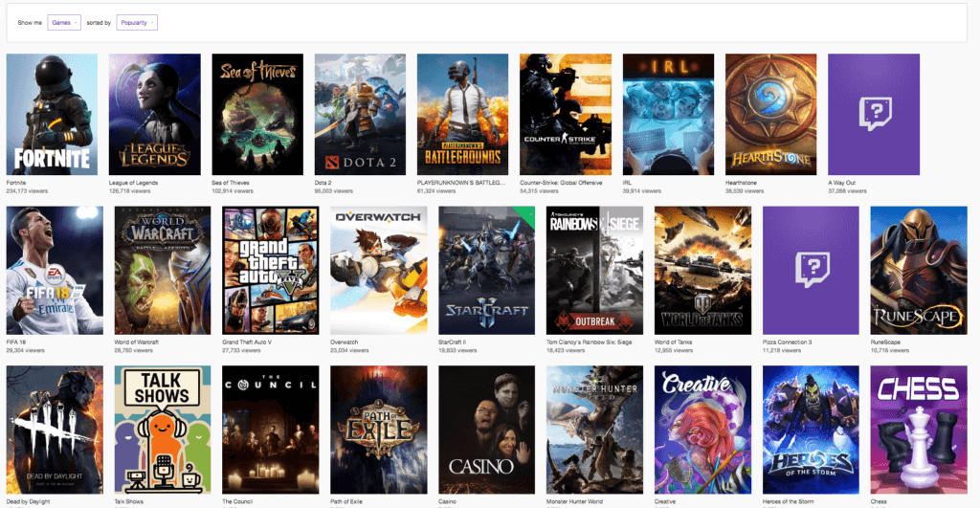Open the Dead by Daylight cover art

coord(55,430)
